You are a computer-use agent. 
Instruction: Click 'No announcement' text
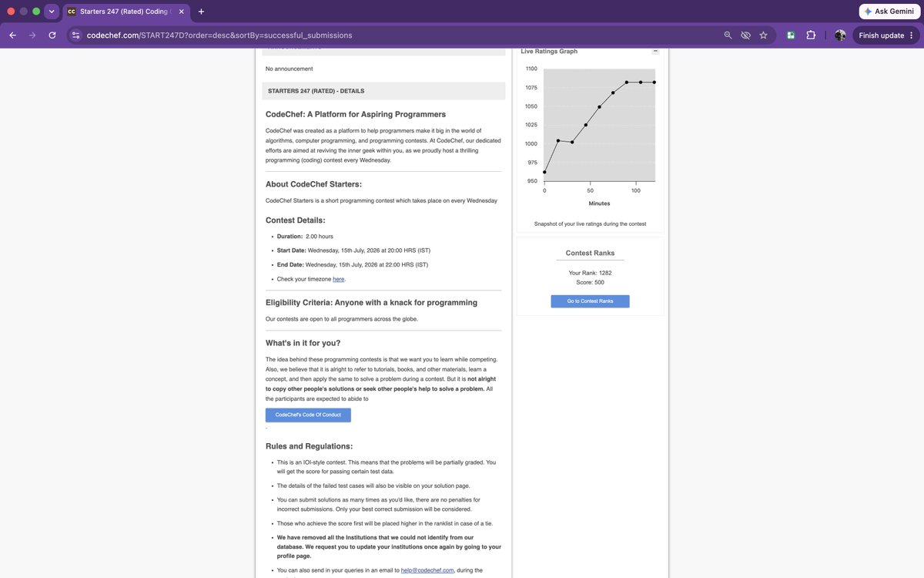pos(289,69)
